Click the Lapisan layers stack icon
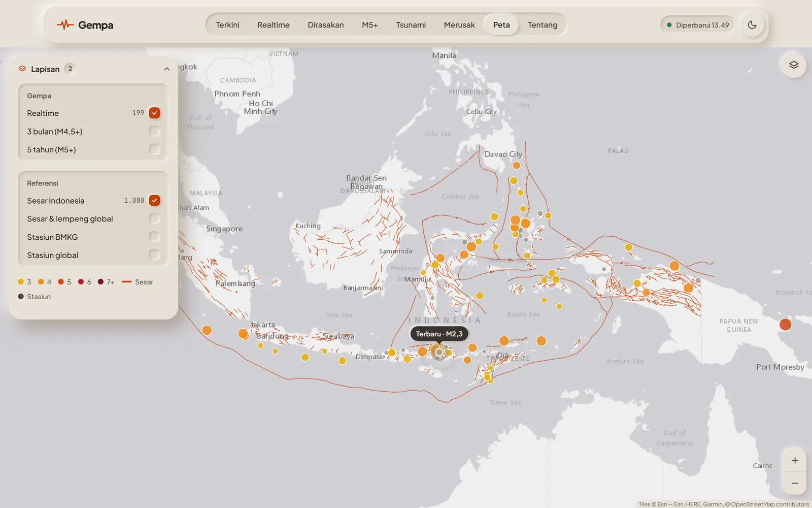The width and height of the screenshot is (812, 508). click(x=22, y=69)
